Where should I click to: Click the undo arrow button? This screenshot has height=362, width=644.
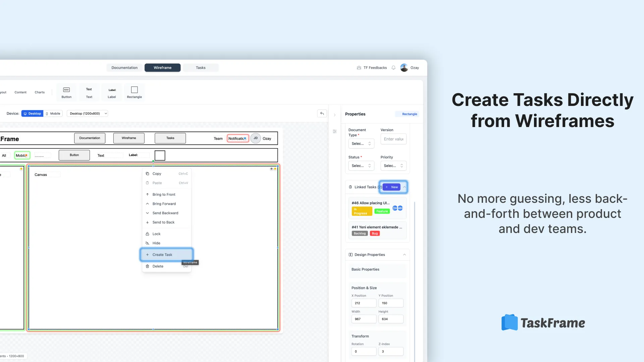322,114
